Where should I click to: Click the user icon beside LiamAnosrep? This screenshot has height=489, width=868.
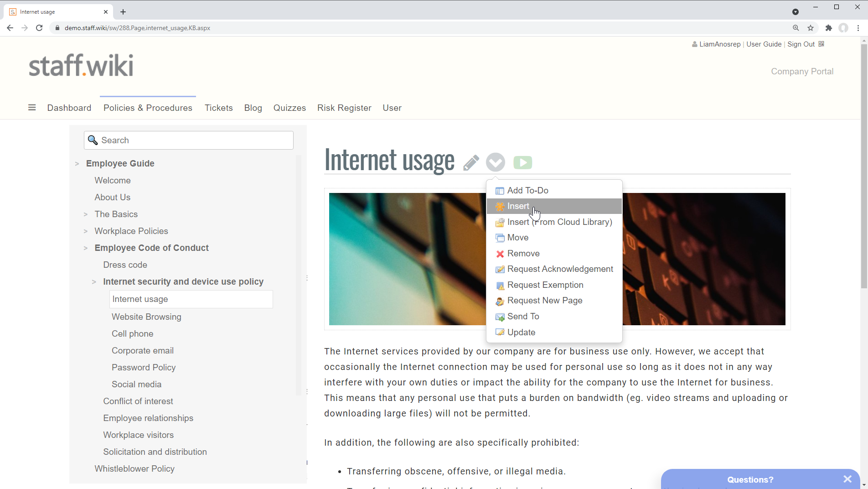click(x=694, y=44)
